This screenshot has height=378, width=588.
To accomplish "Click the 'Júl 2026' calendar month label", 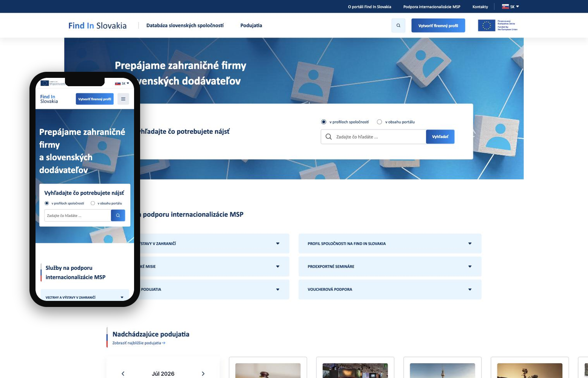I will pos(163,374).
